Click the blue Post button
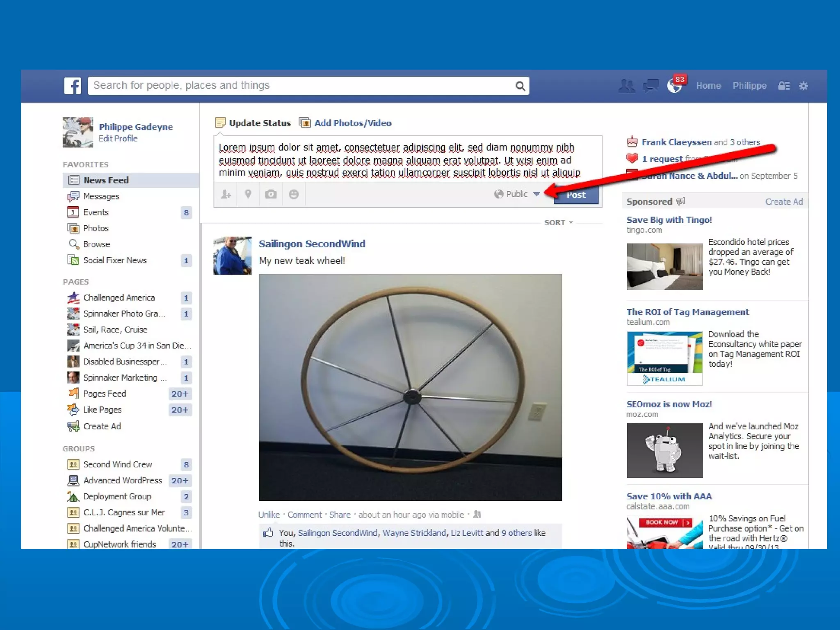Viewport: 840px width, 630px height. point(576,195)
